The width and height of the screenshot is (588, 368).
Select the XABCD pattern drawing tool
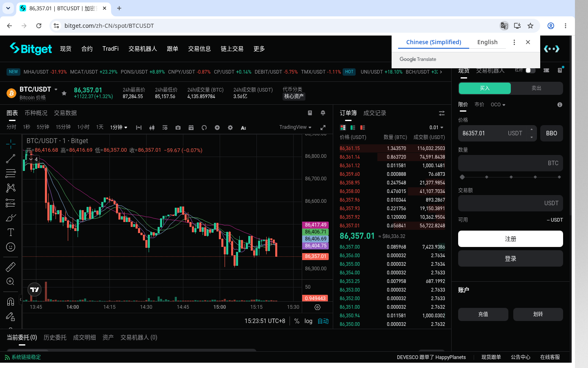tap(11, 188)
